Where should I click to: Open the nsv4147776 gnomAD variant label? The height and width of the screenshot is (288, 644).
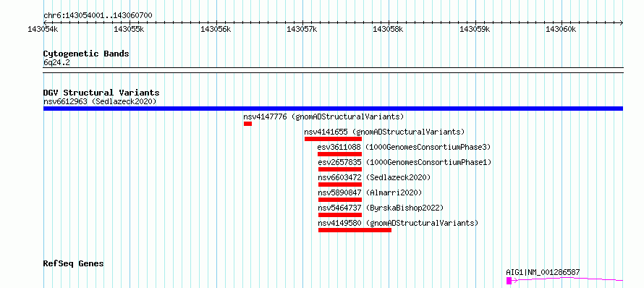click(323, 117)
